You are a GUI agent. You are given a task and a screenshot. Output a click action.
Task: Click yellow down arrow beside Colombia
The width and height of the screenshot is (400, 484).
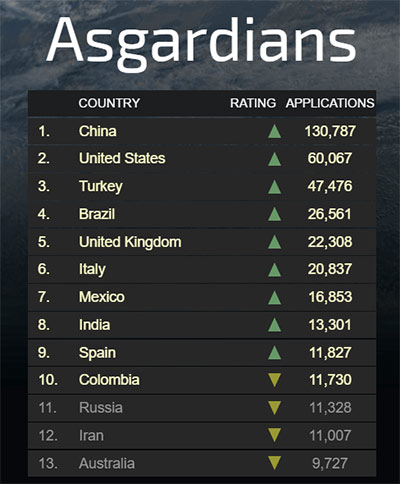274,380
